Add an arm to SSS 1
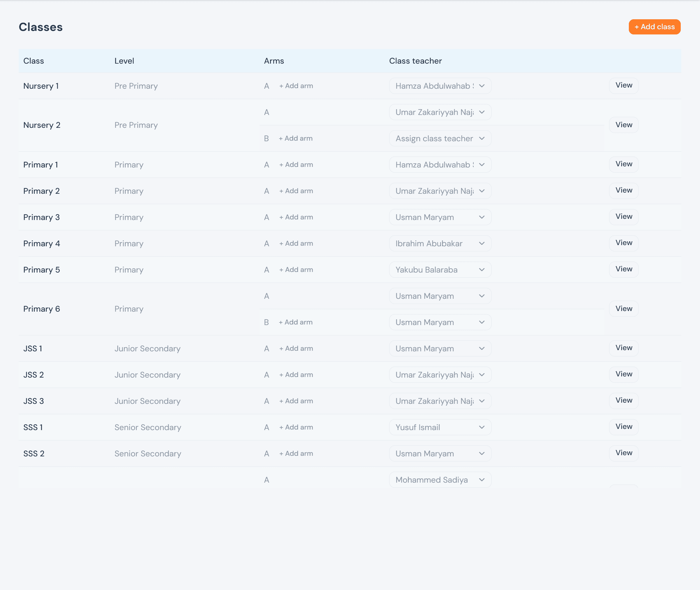The width and height of the screenshot is (700, 590). tap(296, 427)
